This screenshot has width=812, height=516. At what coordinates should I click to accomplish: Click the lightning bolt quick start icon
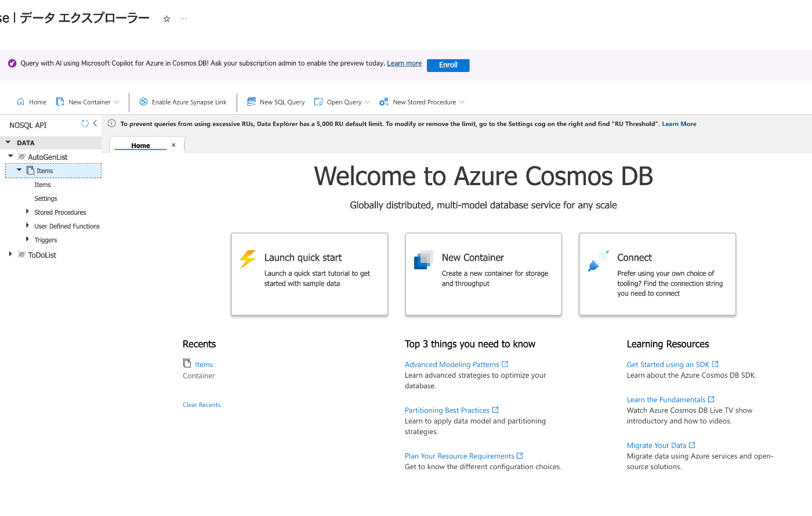[248, 259]
